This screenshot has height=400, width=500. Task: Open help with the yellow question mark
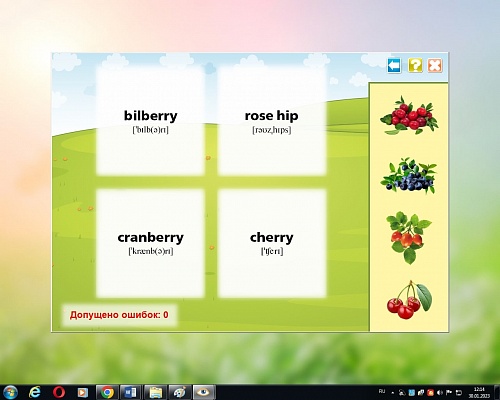pos(415,65)
